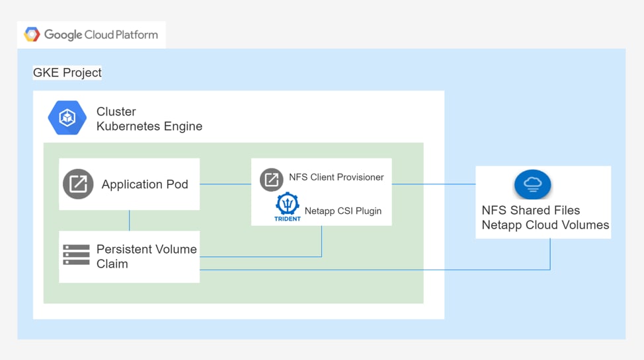The image size is (644, 360).
Task: Select the blue cloud icon for NFS
Action: coord(532,185)
